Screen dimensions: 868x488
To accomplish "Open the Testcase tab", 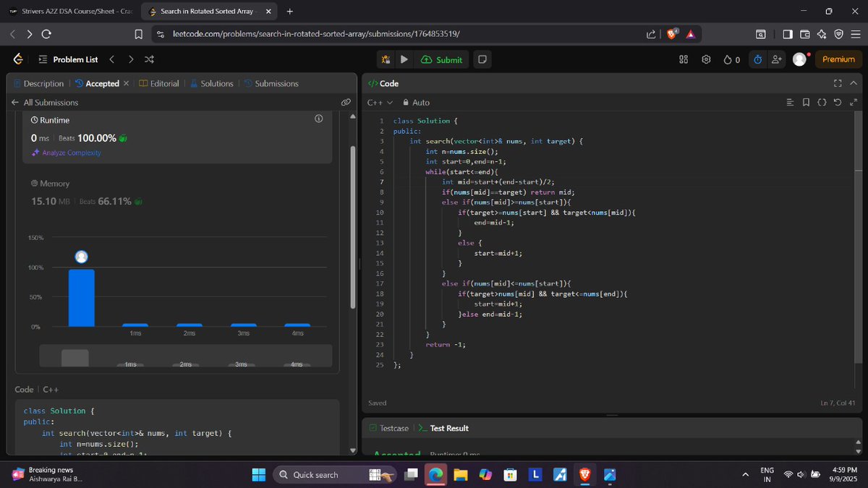I will [388, 428].
